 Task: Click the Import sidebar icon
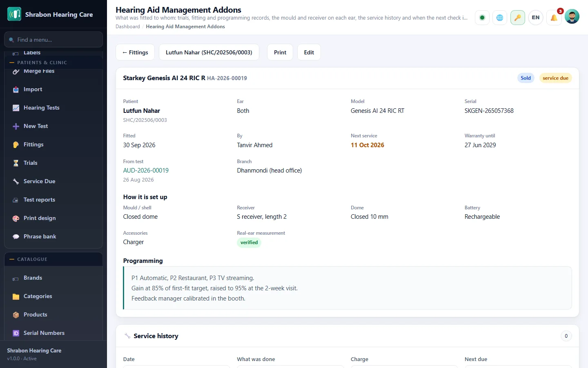tap(16, 90)
